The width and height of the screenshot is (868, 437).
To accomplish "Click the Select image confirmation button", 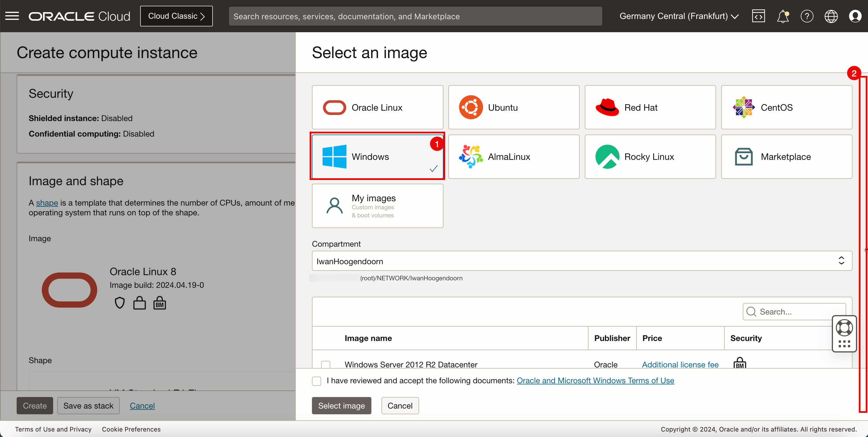I will 341,405.
